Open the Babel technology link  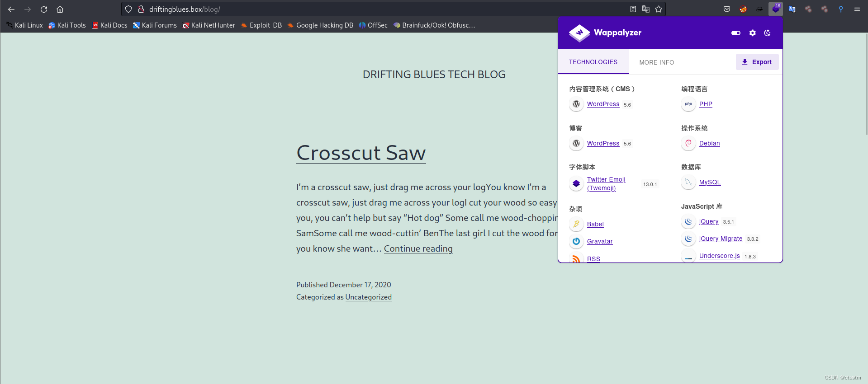[595, 224]
